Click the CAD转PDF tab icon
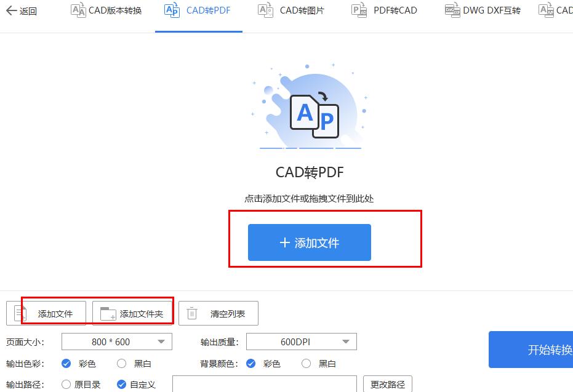 pos(172,10)
